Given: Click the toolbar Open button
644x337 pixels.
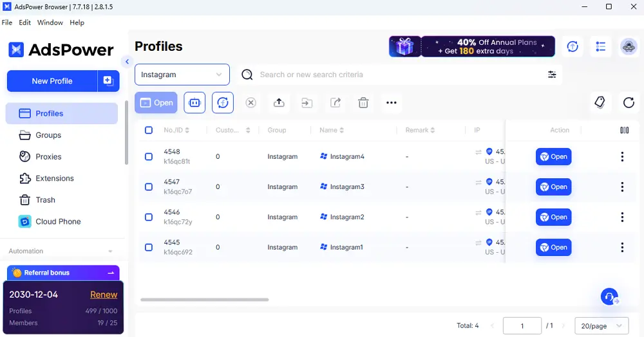Looking at the screenshot, I should tap(156, 102).
